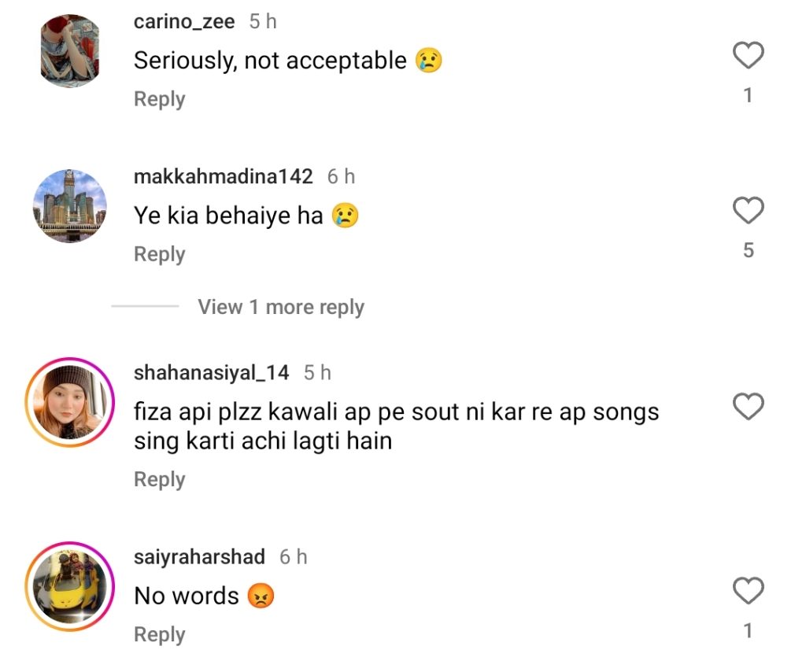This screenshot has width=806, height=672.
Task: Tap heart on makkahmadina142's comment
Action: (x=748, y=211)
